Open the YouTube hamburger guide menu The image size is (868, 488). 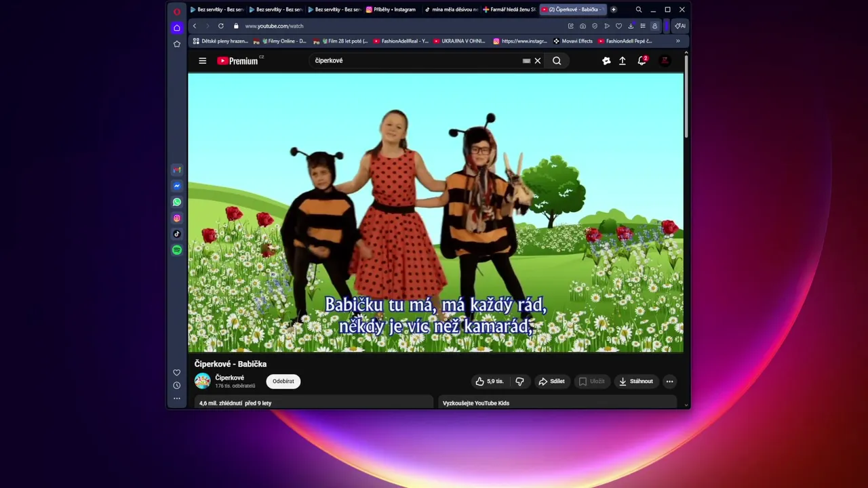pos(202,60)
